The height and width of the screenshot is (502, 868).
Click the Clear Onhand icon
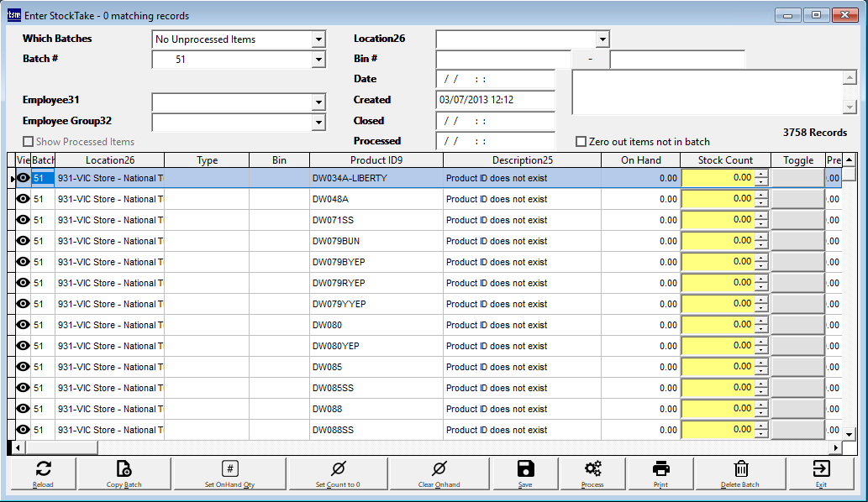[438, 473]
